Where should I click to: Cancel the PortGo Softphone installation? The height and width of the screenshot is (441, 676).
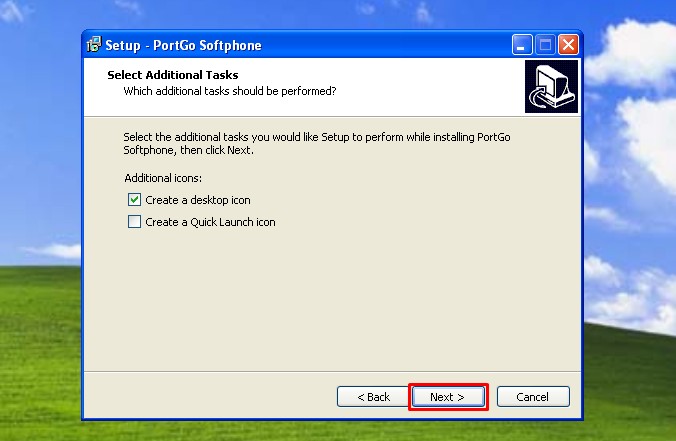[x=533, y=397]
